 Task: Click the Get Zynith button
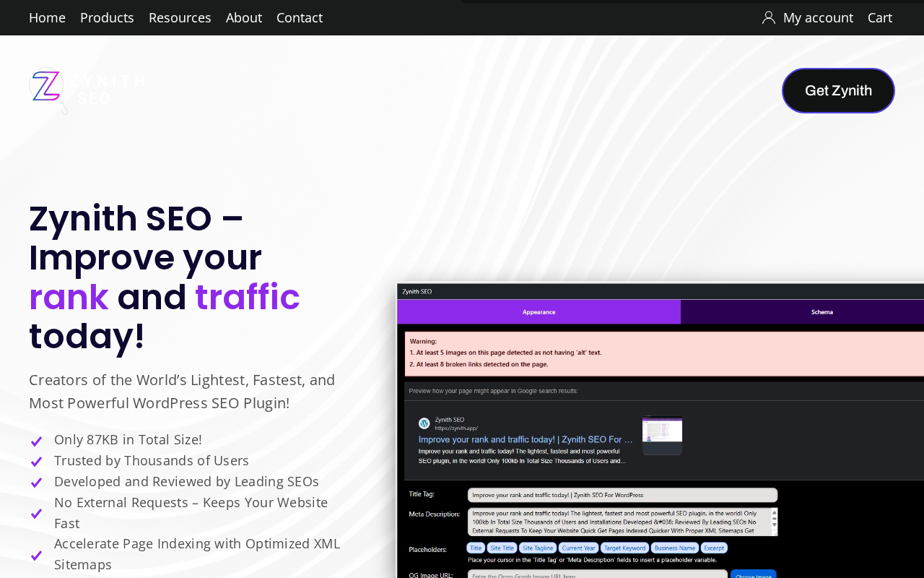838,90
